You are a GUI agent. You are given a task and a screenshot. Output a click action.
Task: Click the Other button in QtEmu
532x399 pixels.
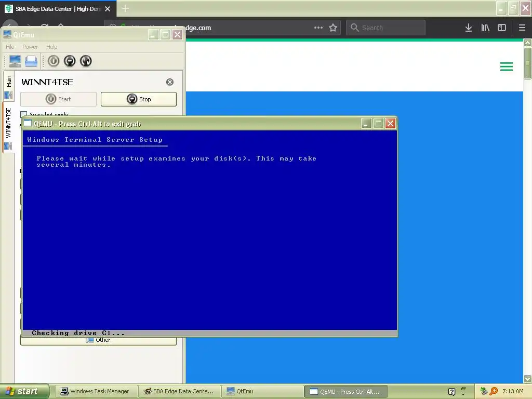98,340
